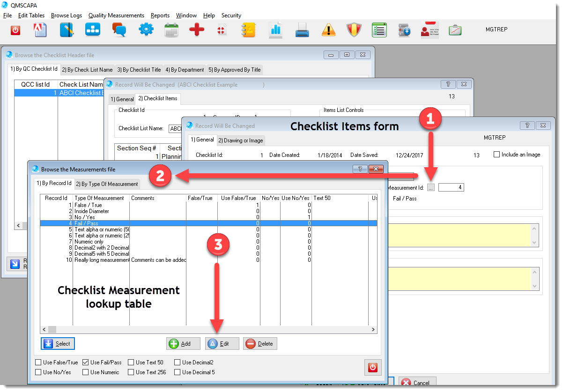Open the Settings gear tool on the toolbar
This screenshot has width=563, height=392.
[x=146, y=29]
